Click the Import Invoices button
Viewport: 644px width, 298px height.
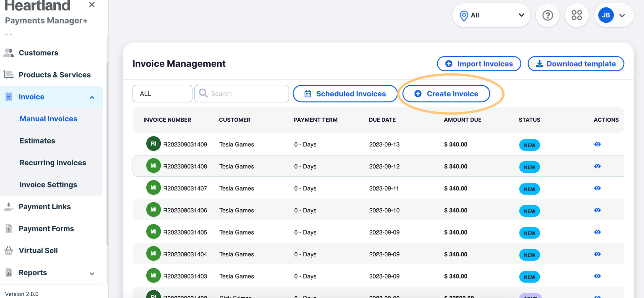(479, 63)
